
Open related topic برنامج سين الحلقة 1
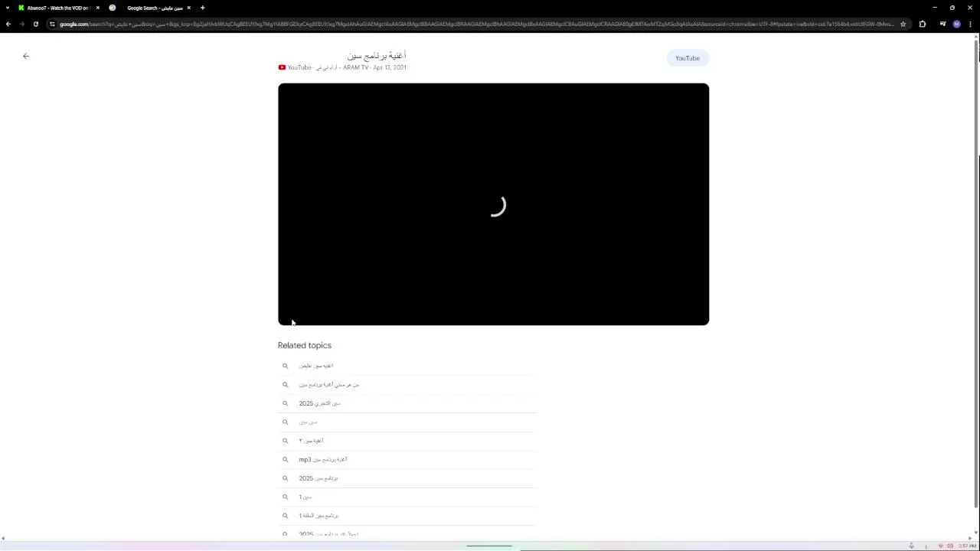click(x=407, y=516)
